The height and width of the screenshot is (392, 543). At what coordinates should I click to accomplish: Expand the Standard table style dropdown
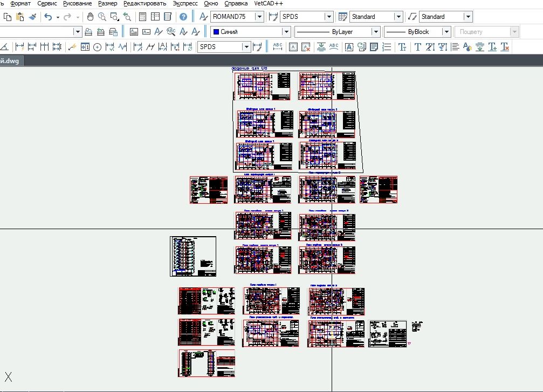[x=398, y=17]
